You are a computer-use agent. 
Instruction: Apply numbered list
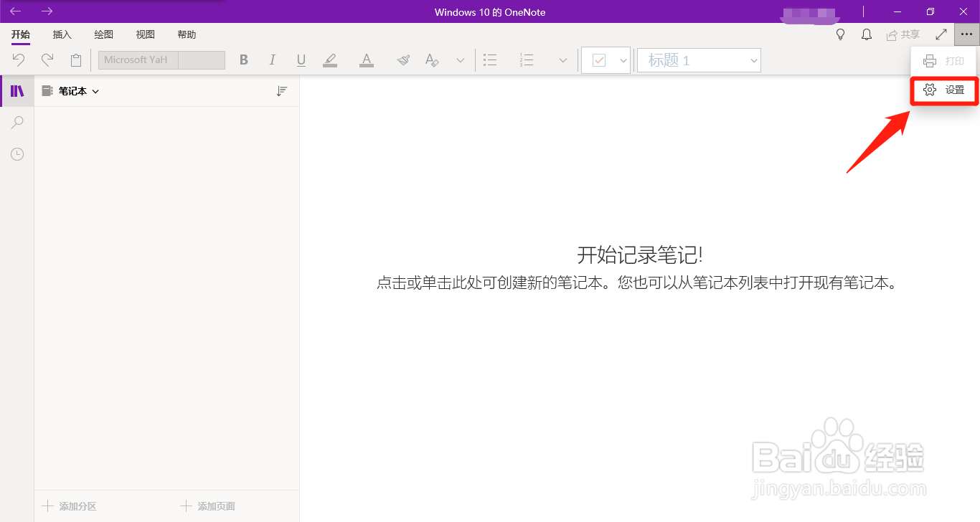(527, 60)
